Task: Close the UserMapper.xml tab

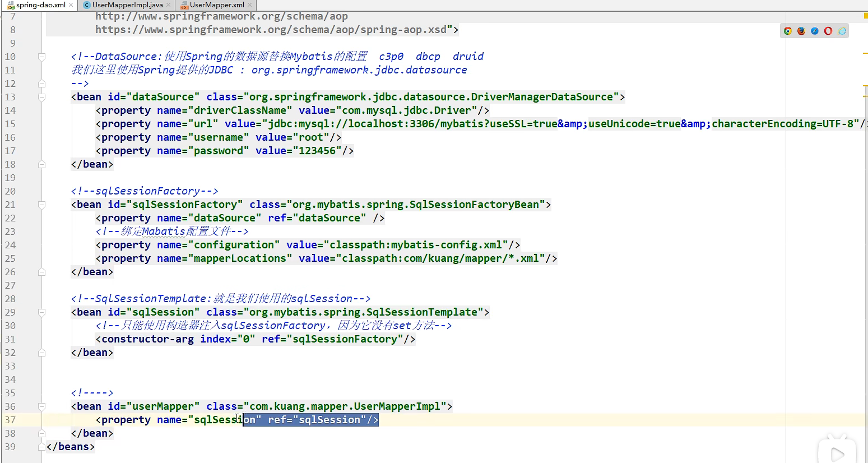Action: click(249, 5)
